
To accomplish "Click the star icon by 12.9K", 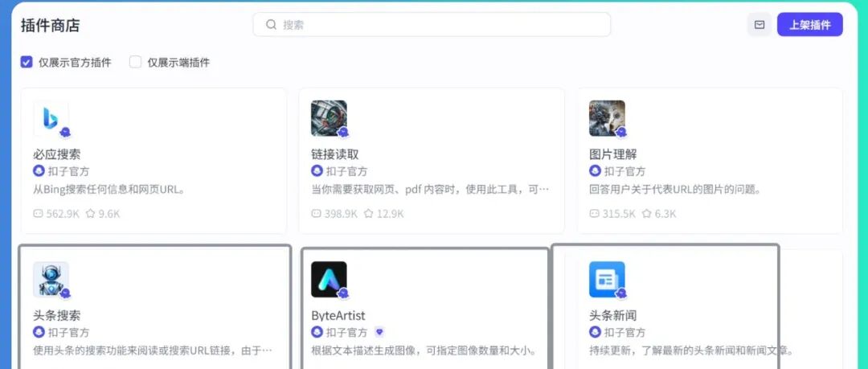I will coord(368,213).
